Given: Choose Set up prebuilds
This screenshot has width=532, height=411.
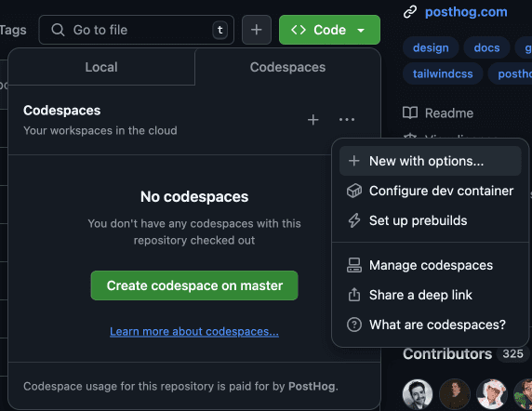Looking at the screenshot, I should coord(431,220).
